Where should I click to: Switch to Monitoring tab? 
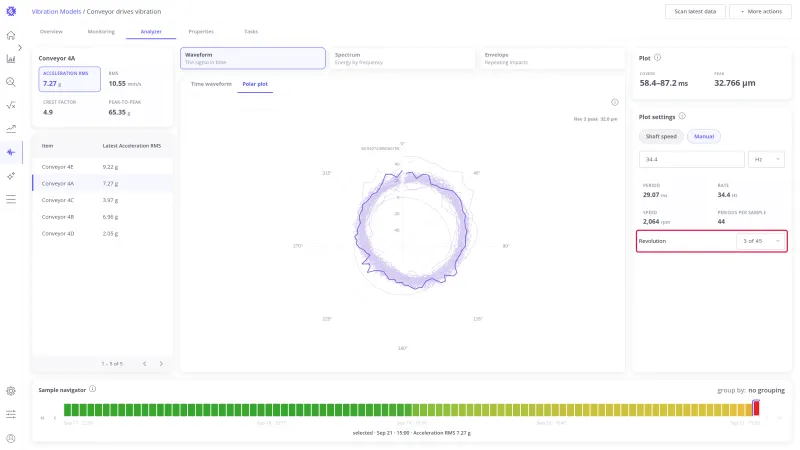click(x=101, y=32)
